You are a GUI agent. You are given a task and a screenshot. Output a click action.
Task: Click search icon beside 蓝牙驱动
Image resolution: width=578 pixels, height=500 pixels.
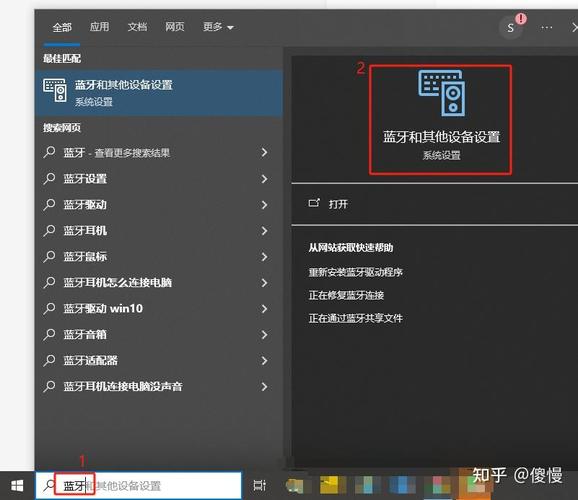[49, 204]
